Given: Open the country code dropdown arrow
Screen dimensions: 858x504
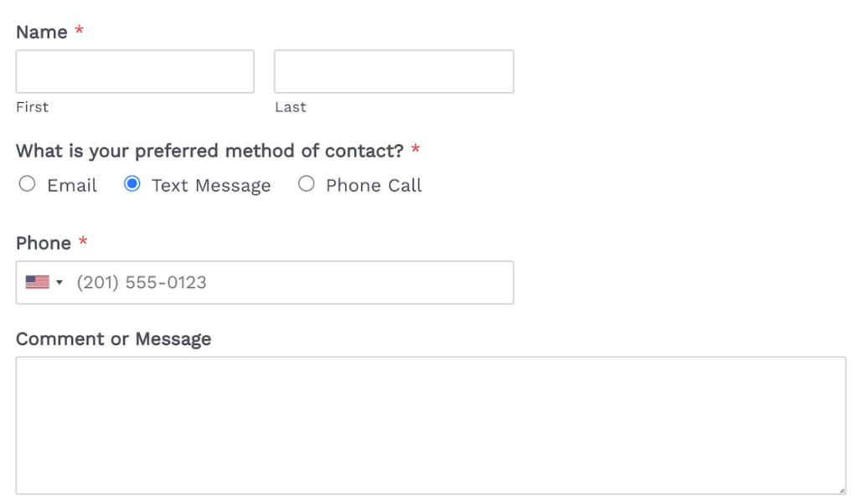Looking at the screenshot, I should point(59,283).
